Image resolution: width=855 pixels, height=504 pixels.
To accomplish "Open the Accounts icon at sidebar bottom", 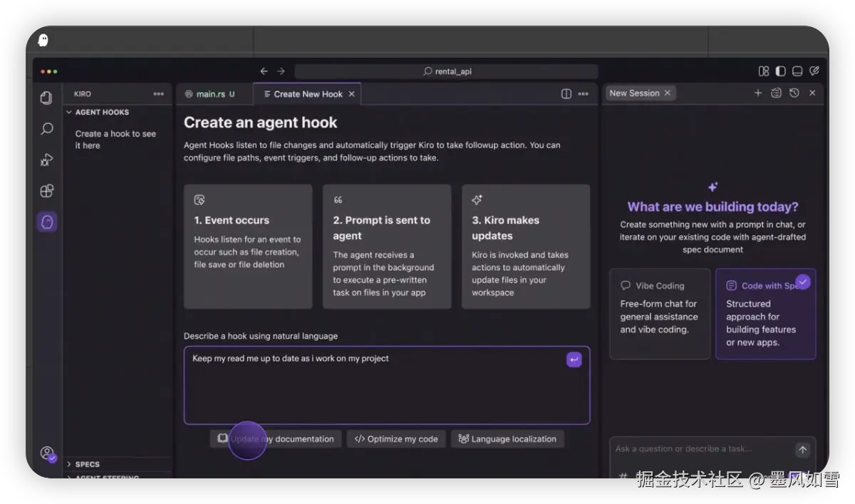I will (47, 453).
